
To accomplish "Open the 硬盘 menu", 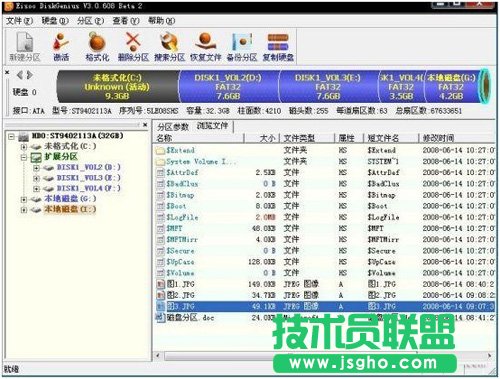I will [x=55, y=21].
